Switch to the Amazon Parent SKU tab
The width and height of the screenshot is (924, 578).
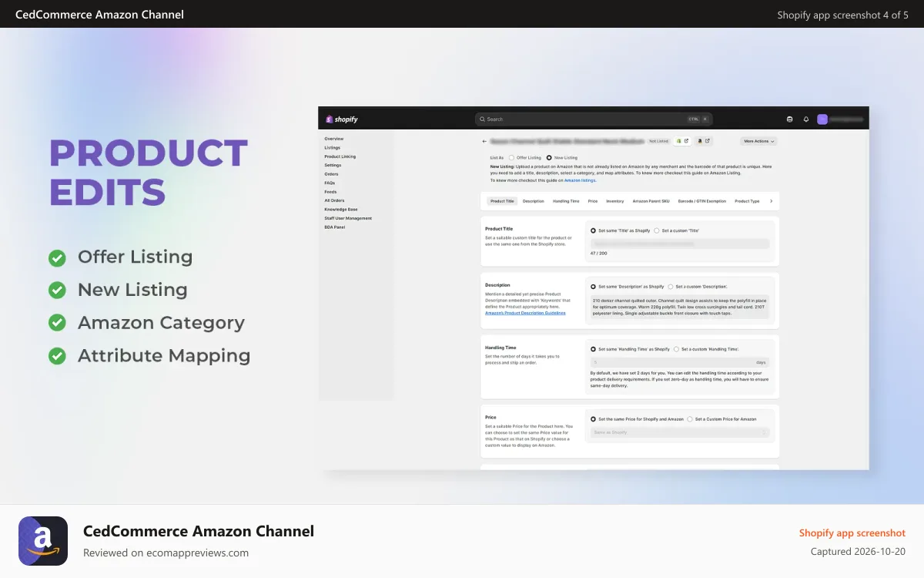(651, 201)
